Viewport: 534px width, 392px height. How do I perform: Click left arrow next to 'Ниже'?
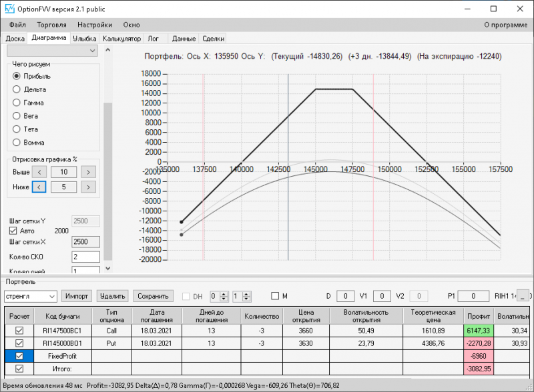tap(39, 187)
